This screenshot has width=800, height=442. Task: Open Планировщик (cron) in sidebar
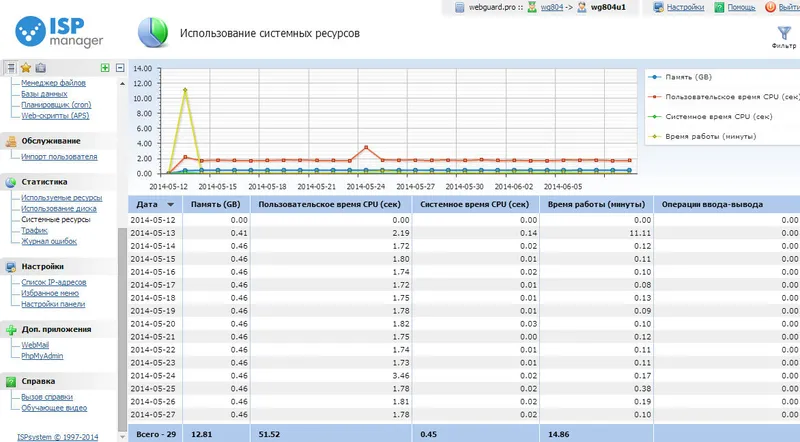pos(56,105)
